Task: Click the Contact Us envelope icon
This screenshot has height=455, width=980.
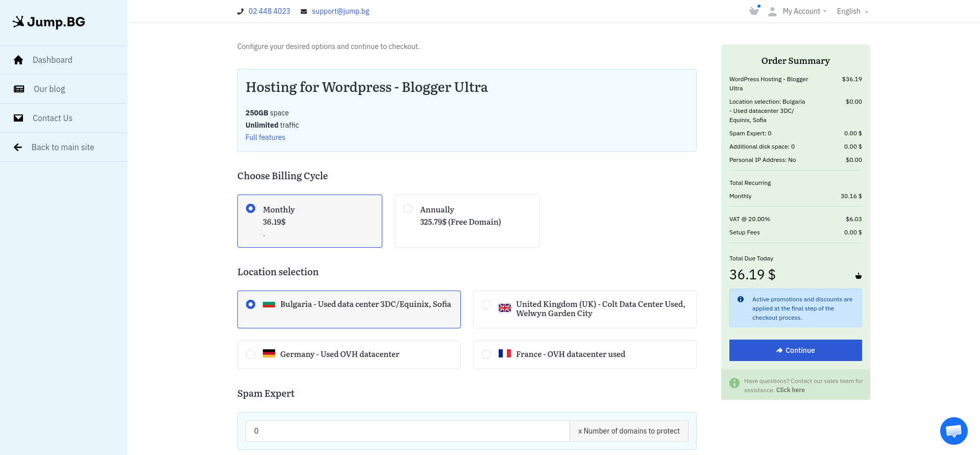Action: [x=18, y=118]
